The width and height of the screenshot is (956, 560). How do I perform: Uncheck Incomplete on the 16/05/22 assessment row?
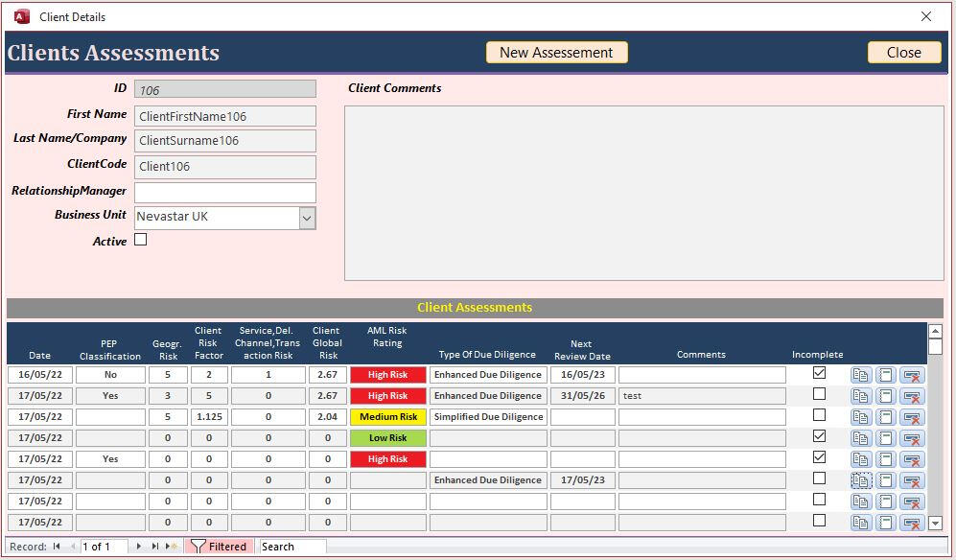click(819, 373)
